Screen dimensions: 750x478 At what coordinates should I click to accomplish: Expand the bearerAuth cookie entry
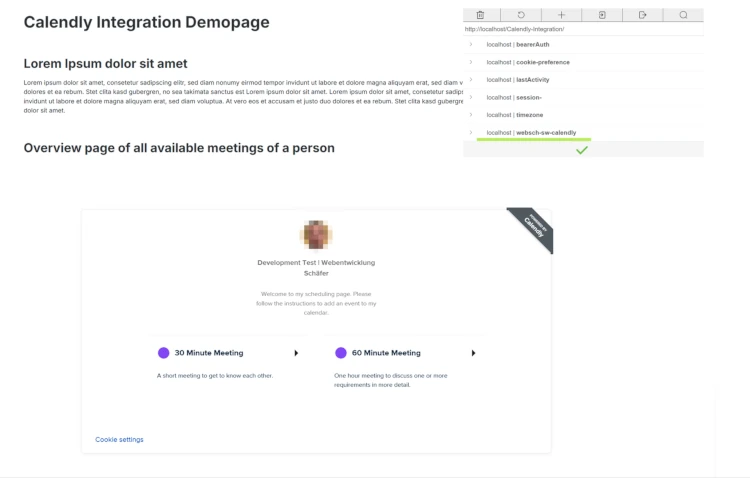pyautogui.click(x=471, y=44)
